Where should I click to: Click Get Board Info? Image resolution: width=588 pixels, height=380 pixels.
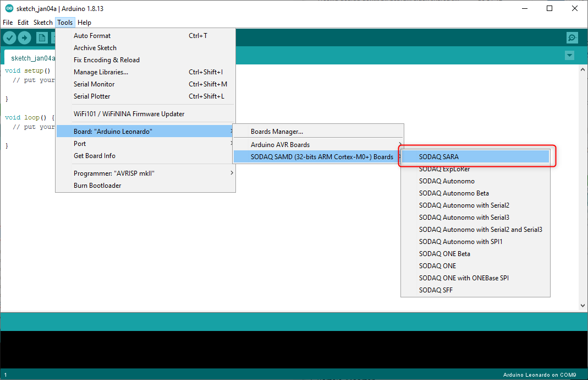coord(146,155)
